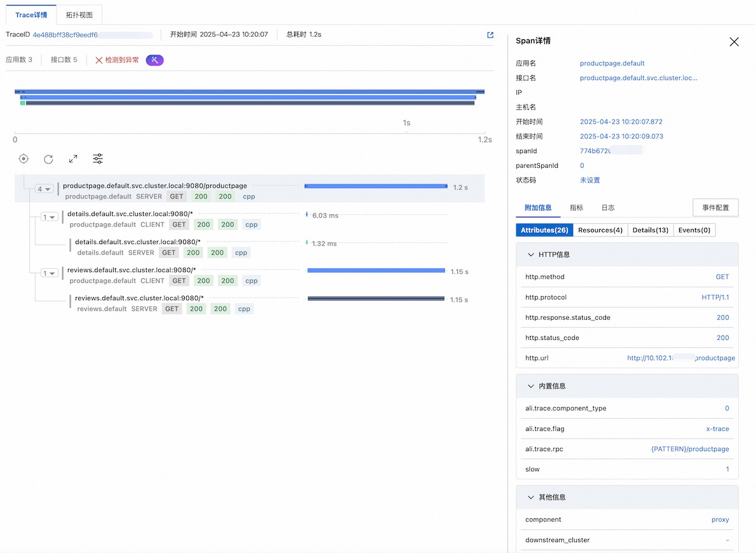The height and width of the screenshot is (553, 756).
Task: Select the 日志 tab
Action: 608,207
